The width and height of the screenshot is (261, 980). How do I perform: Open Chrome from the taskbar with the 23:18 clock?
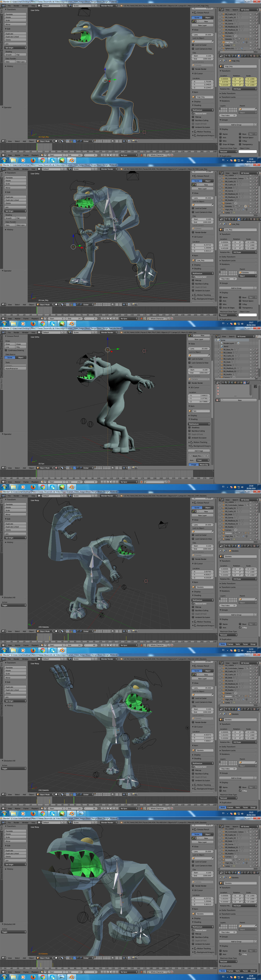[43, 487]
